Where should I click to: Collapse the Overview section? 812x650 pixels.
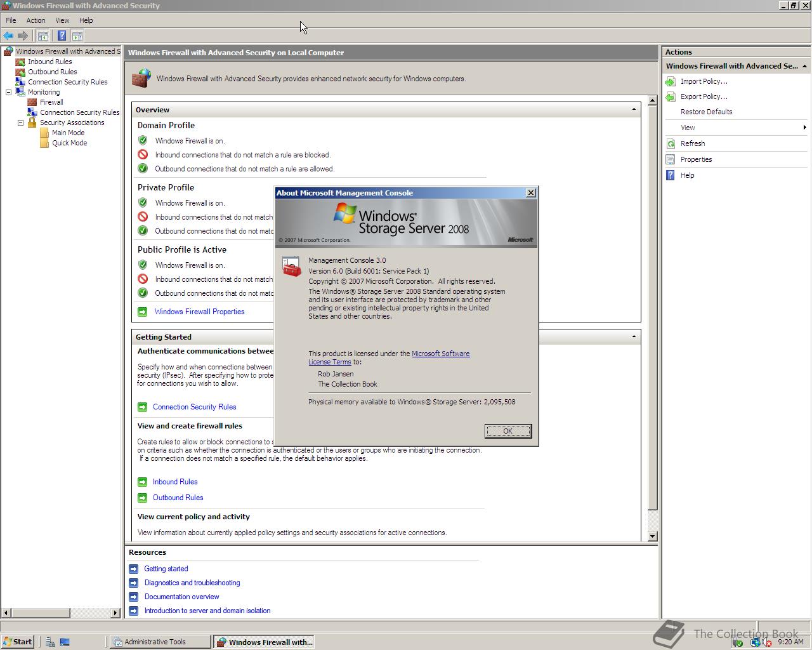coord(634,109)
